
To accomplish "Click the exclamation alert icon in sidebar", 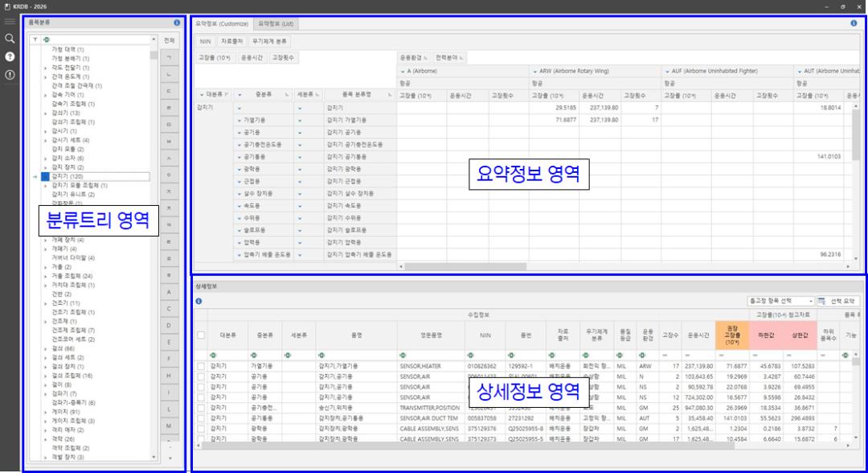I will (x=10, y=75).
